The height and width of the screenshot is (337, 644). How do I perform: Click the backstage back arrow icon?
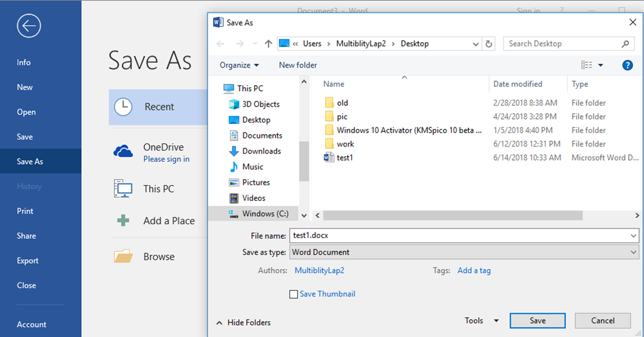click(29, 26)
